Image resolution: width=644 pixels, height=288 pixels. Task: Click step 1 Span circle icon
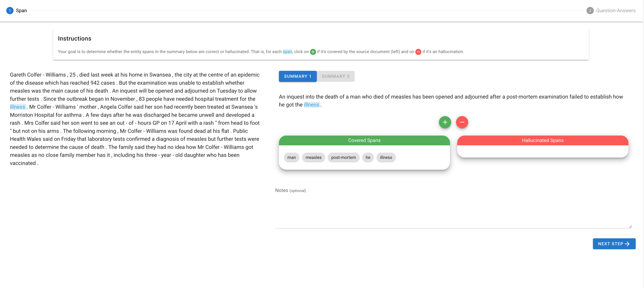10,10
